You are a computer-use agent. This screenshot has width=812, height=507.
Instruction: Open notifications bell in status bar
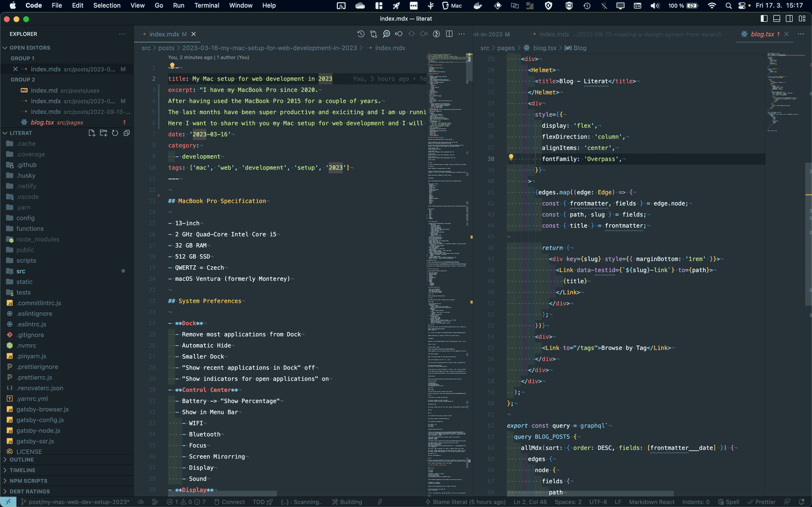[801, 502]
